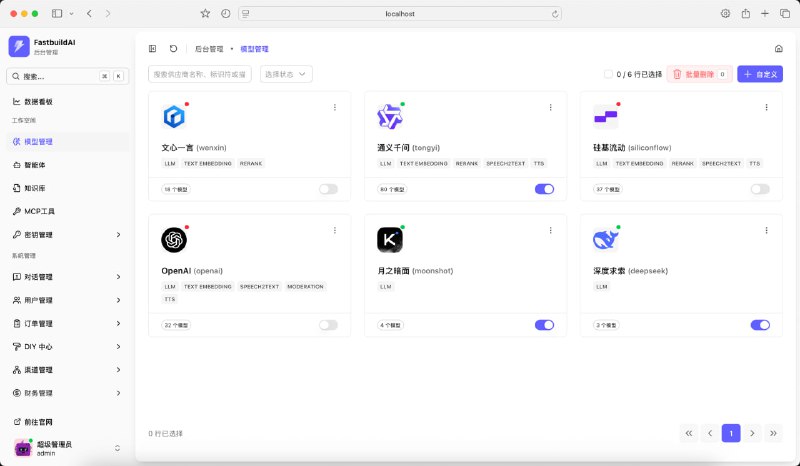
Task: Expand the DIY 中心 menu
Action: [67, 347]
